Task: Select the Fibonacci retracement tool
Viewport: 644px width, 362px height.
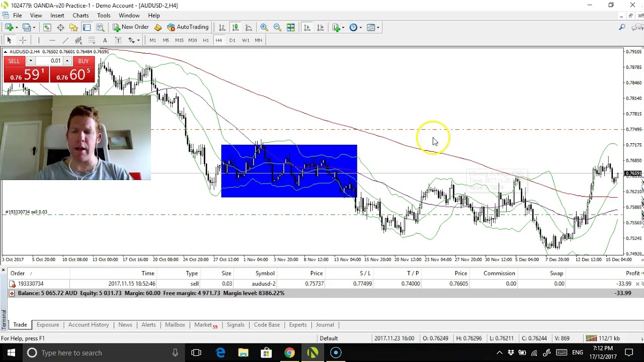Action: [92, 40]
